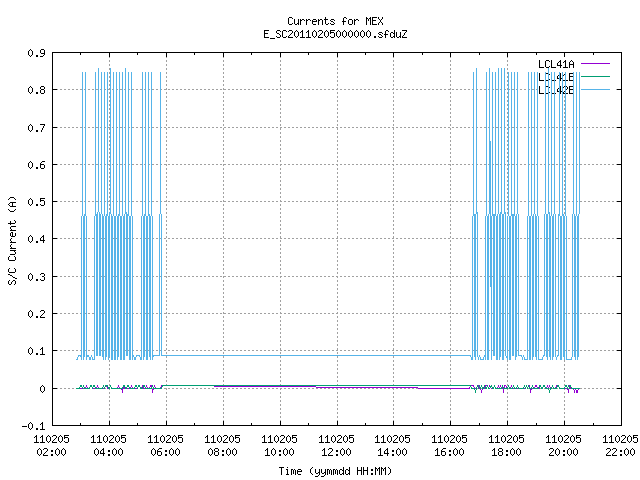Click the 0.3 y-axis tick label
The height and width of the screenshot is (480, 640).
click(x=36, y=277)
